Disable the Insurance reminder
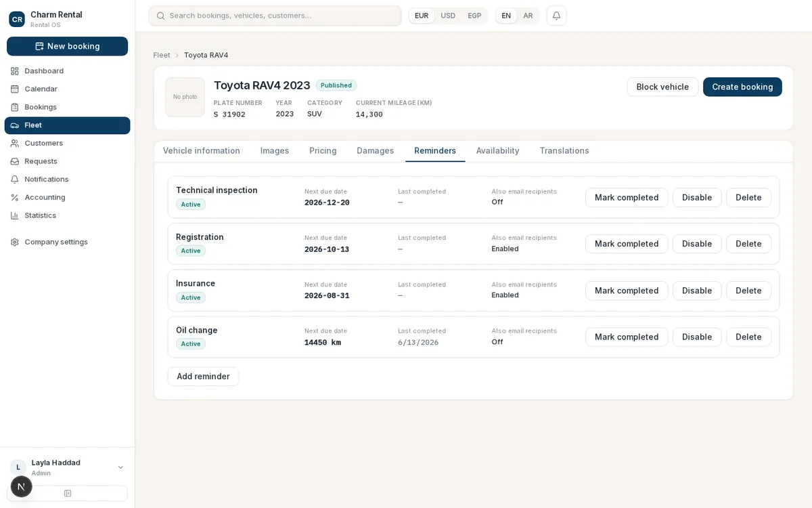The image size is (812, 508). [697, 291]
